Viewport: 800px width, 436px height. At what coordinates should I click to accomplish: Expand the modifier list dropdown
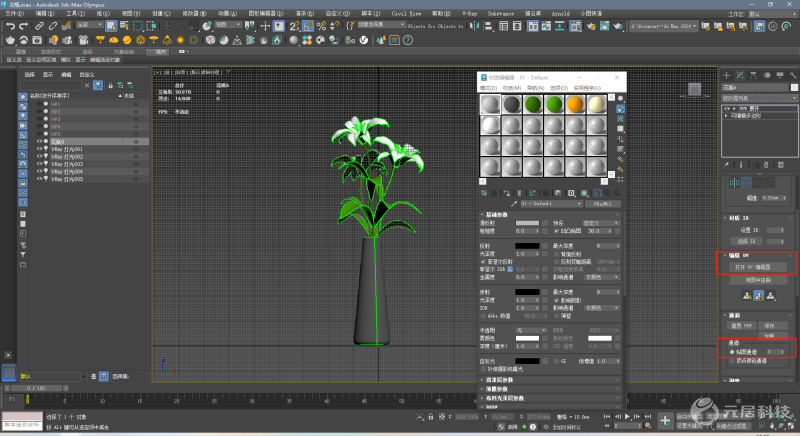(x=758, y=99)
